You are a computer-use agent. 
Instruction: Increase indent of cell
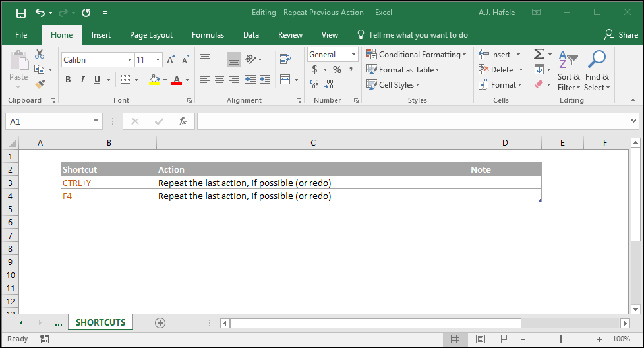pos(265,80)
